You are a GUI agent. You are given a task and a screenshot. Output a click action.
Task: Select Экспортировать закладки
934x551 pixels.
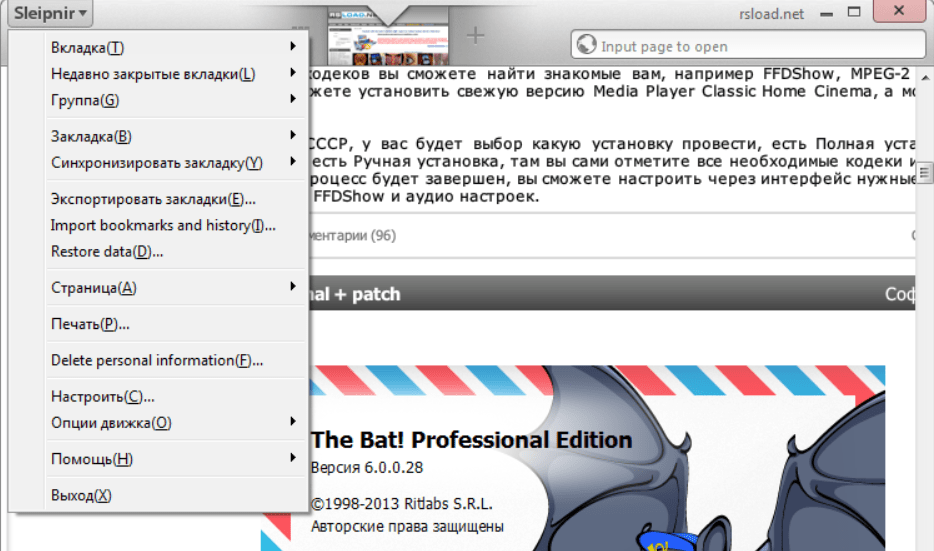click(x=153, y=199)
